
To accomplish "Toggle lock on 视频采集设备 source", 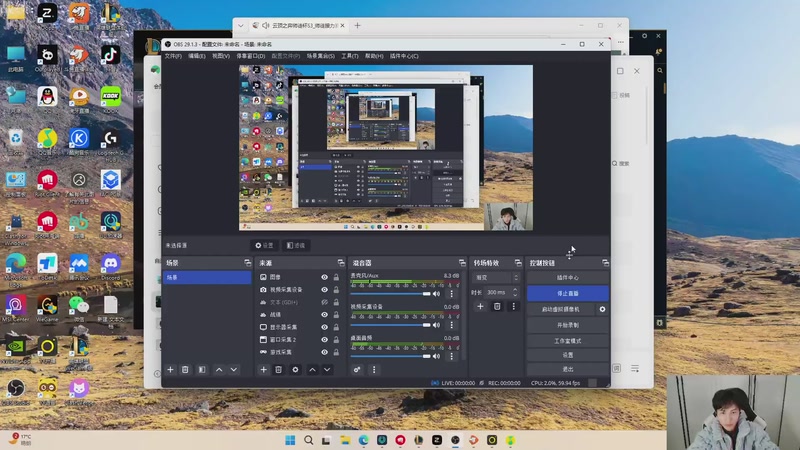I will (336, 290).
